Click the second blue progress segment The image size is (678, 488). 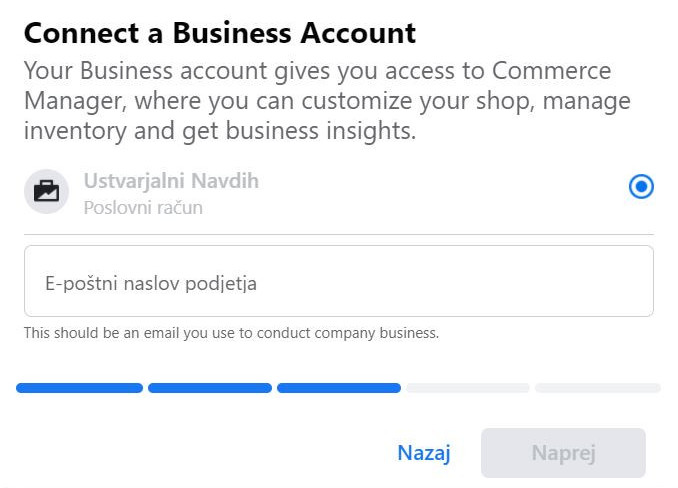(x=210, y=388)
